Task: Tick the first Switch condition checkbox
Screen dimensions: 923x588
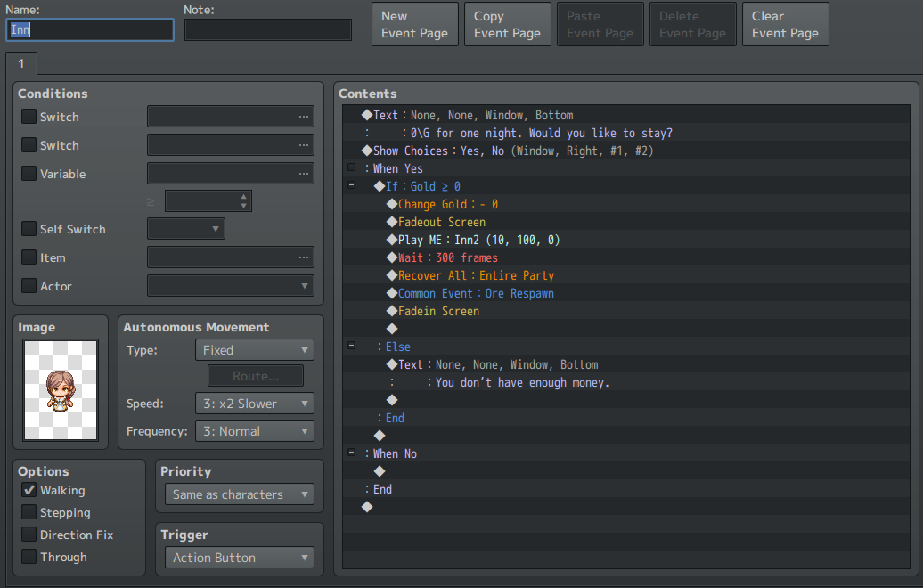Action: click(29, 117)
